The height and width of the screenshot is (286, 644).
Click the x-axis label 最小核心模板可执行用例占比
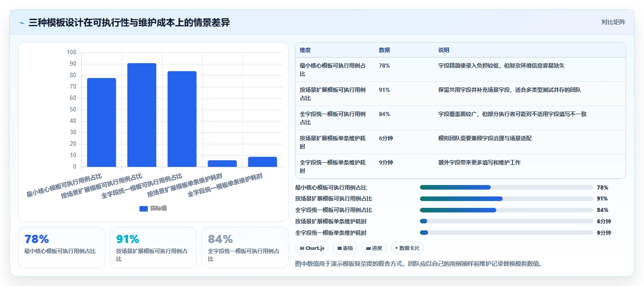[x=64, y=185]
